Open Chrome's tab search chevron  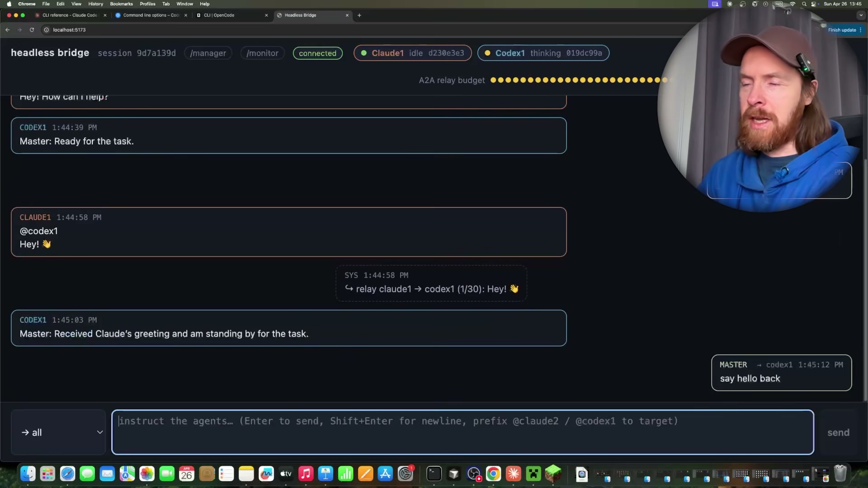click(861, 15)
